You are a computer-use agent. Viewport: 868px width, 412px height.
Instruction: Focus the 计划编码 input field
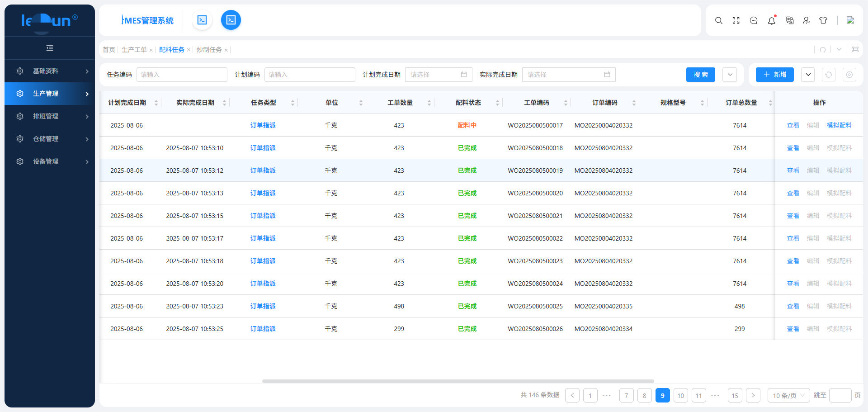point(310,75)
